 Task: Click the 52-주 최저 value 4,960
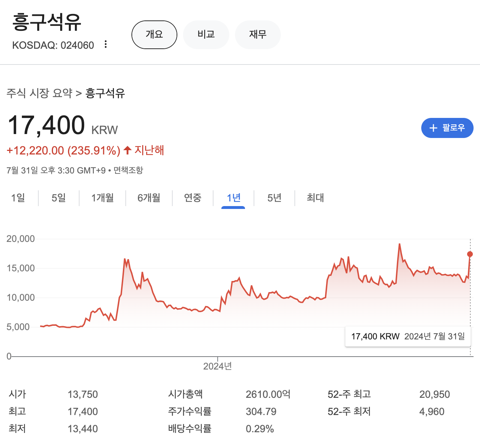pos(432,412)
